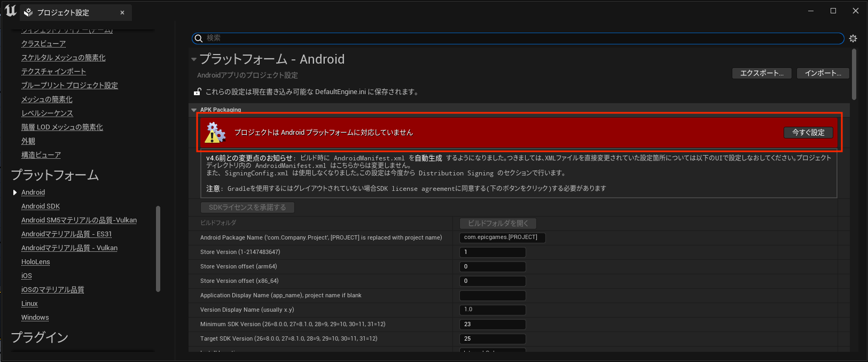Edit Application Display Name field

492,295
